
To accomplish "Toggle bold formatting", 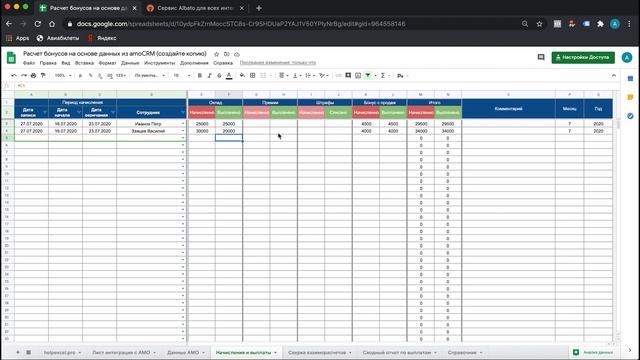I will click(x=200, y=76).
